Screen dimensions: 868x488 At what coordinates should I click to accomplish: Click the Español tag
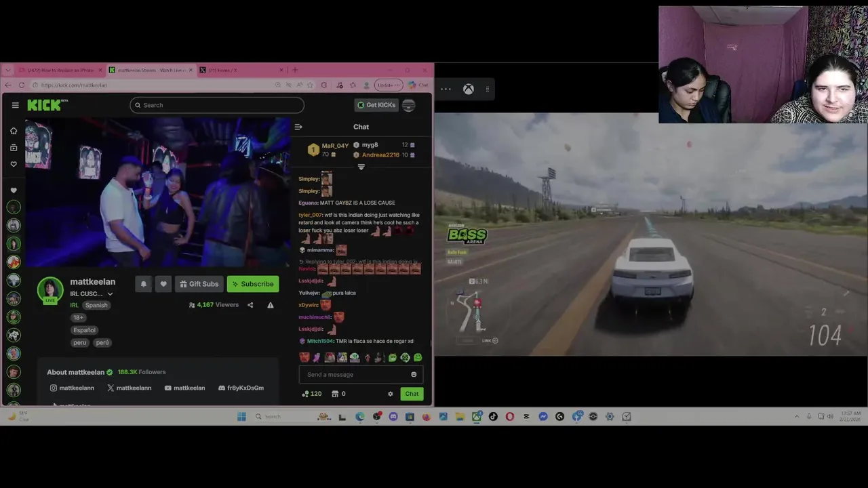point(84,330)
